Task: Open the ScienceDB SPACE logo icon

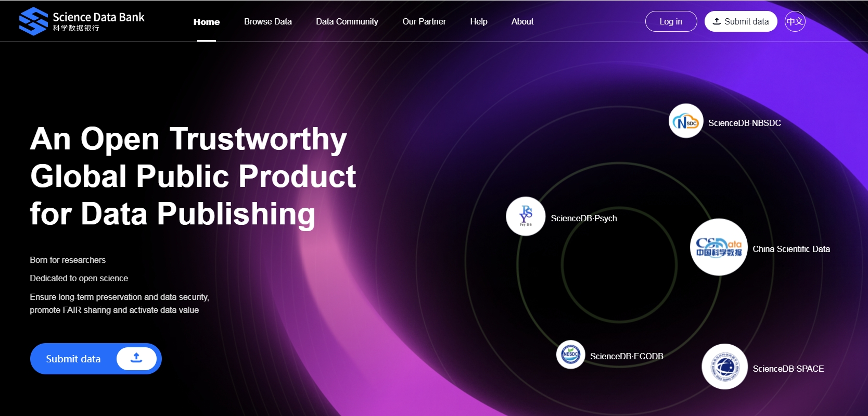Action: click(x=724, y=367)
